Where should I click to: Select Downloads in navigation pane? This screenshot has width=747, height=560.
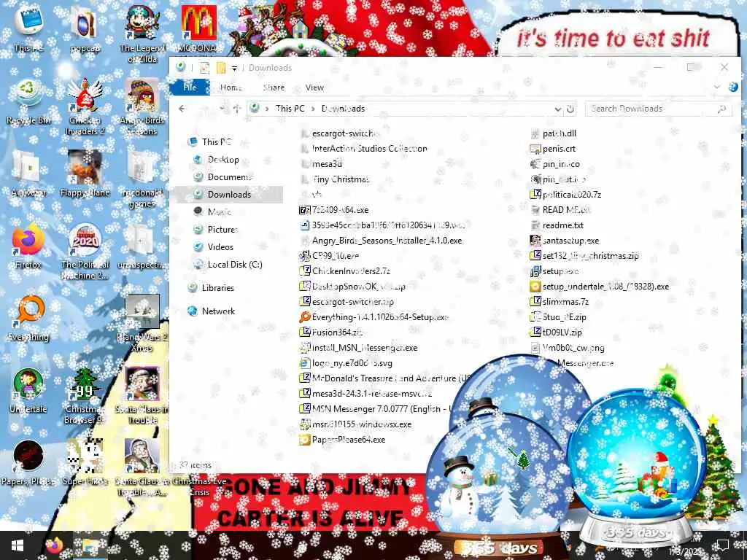228,194
